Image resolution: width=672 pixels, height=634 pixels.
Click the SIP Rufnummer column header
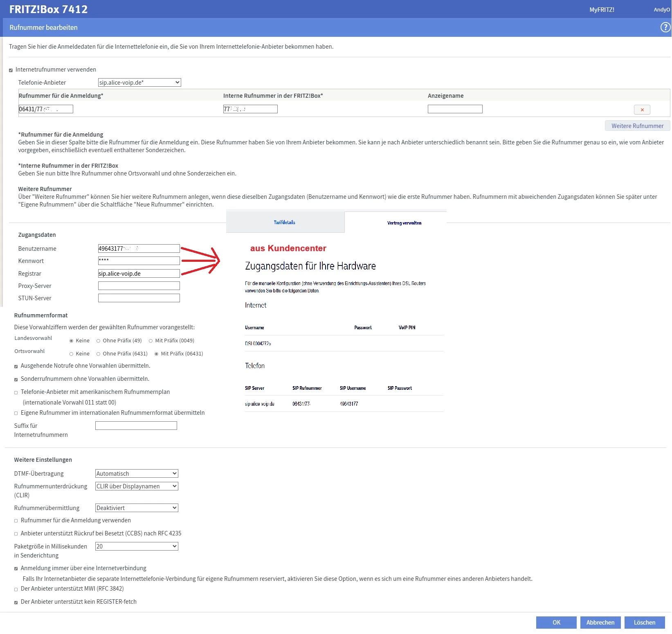coord(307,388)
